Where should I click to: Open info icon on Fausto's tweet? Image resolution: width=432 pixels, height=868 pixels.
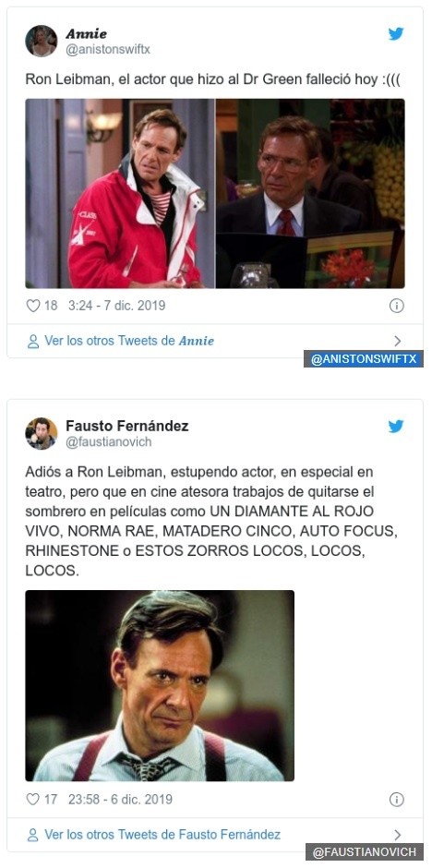click(x=397, y=800)
